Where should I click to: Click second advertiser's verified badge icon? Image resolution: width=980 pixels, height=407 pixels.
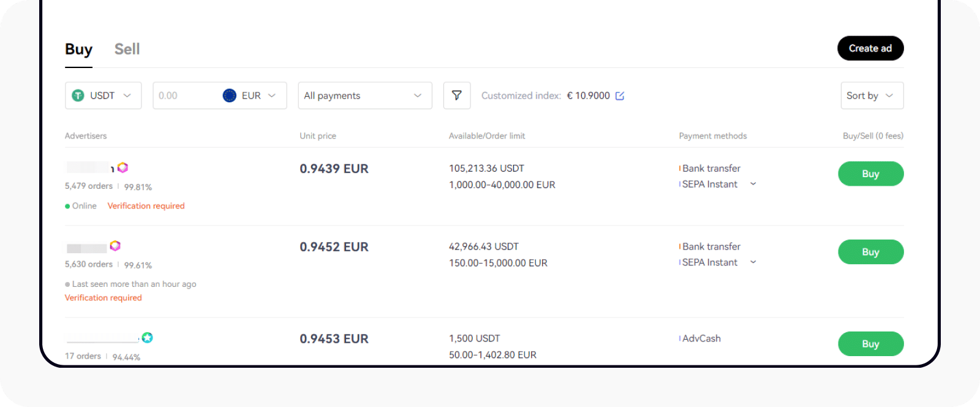click(115, 246)
